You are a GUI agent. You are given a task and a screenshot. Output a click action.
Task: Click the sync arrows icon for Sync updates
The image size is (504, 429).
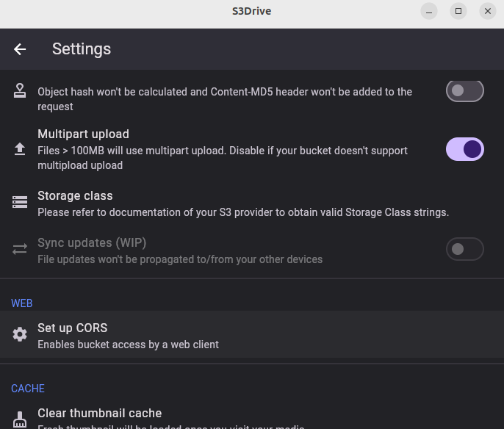click(20, 249)
